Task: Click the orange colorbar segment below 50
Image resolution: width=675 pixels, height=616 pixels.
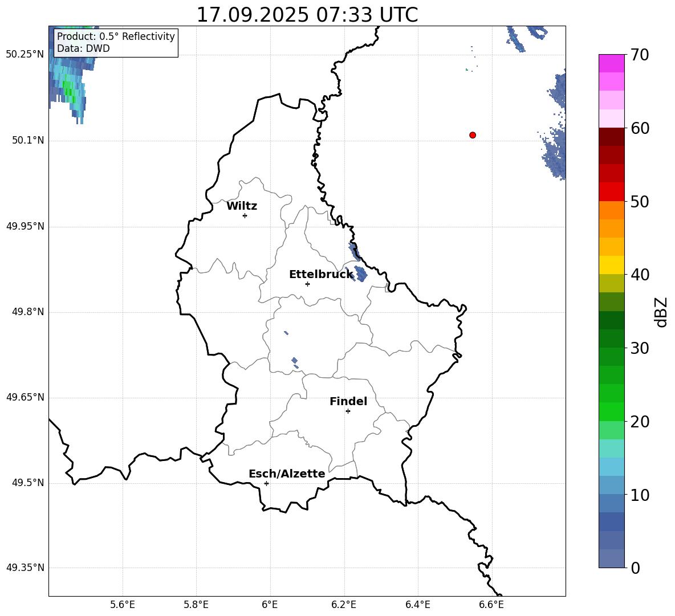Action: [x=611, y=210]
